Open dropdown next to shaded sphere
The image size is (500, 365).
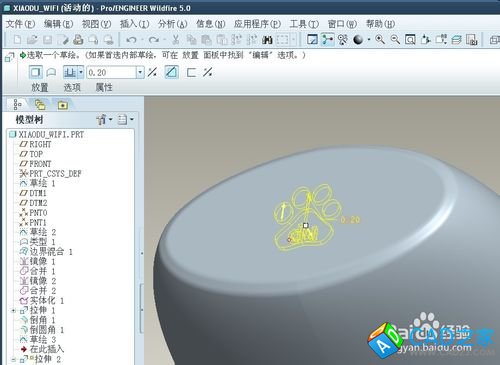(369, 40)
